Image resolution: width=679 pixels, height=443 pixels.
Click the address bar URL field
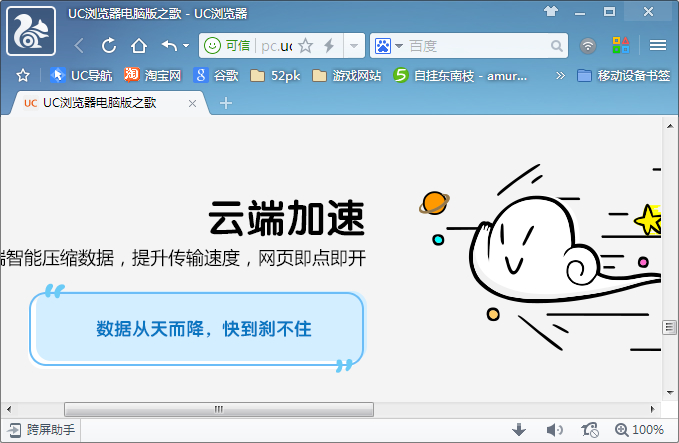coord(276,45)
